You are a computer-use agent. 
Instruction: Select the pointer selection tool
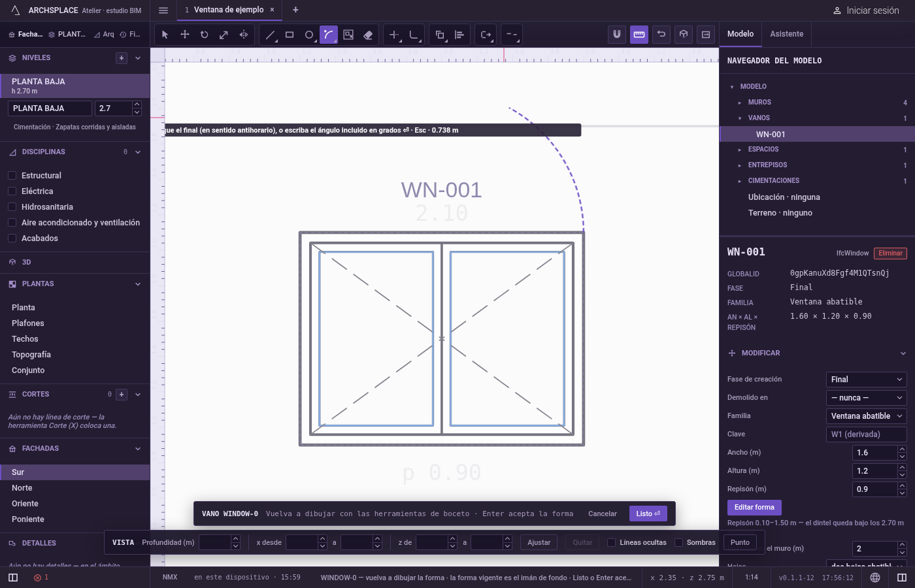click(x=165, y=35)
